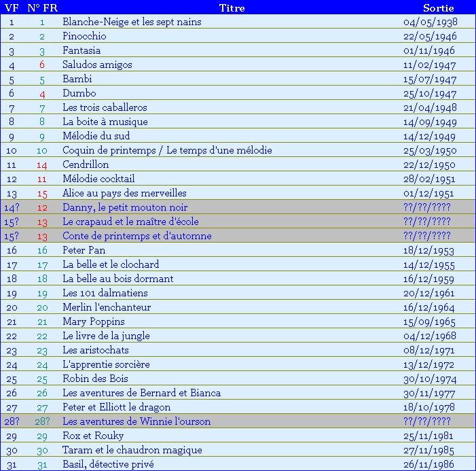The width and height of the screenshot is (476, 471).
Task: Click 'Les aventures de Winnie l'ourson' title
Action: [x=136, y=421]
